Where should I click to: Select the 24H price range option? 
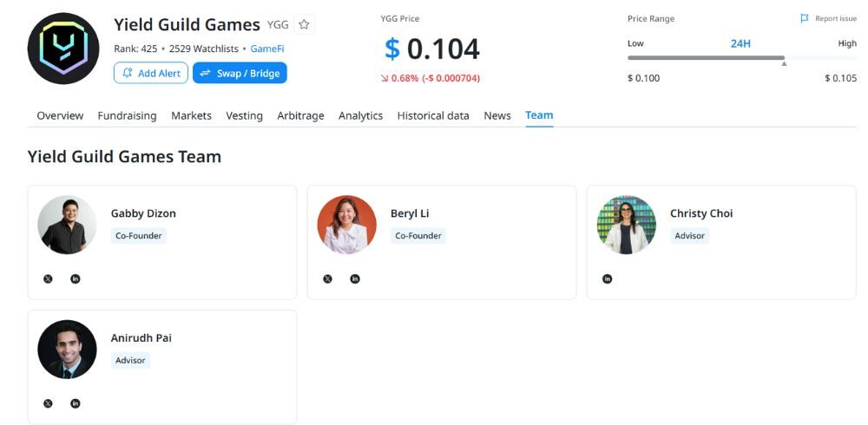click(x=740, y=43)
